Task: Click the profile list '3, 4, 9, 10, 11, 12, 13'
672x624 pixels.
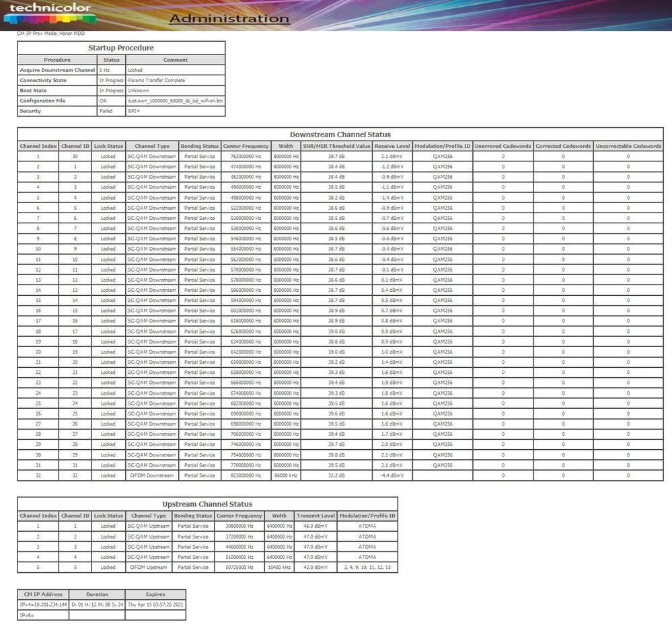Action: (x=367, y=567)
